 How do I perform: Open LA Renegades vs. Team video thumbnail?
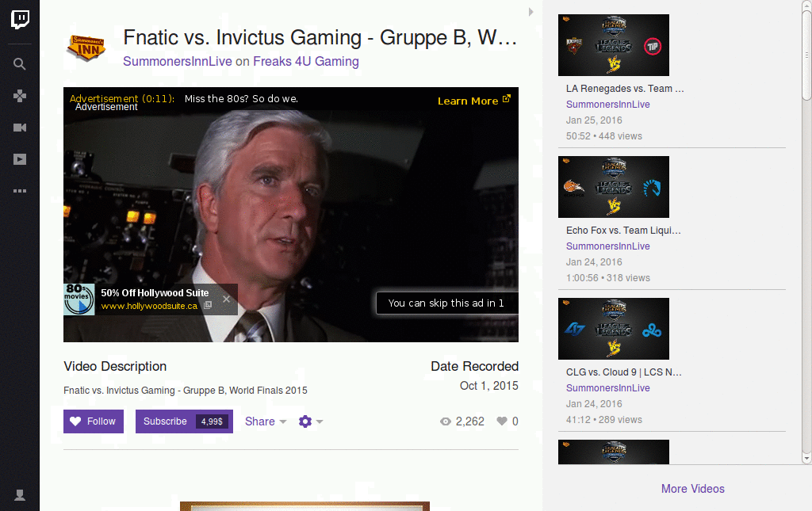point(614,45)
